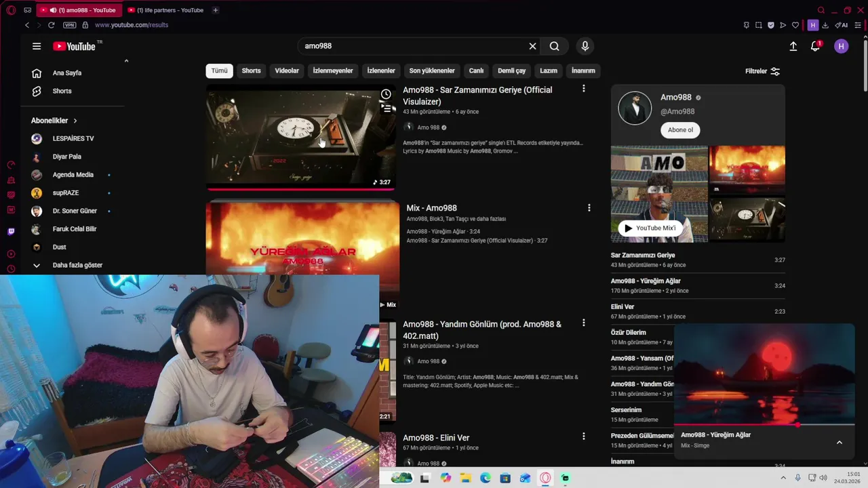The width and height of the screenshot is (868, 488).
Task: Click the magnifier search button
Action: click(x=555, y=46)
